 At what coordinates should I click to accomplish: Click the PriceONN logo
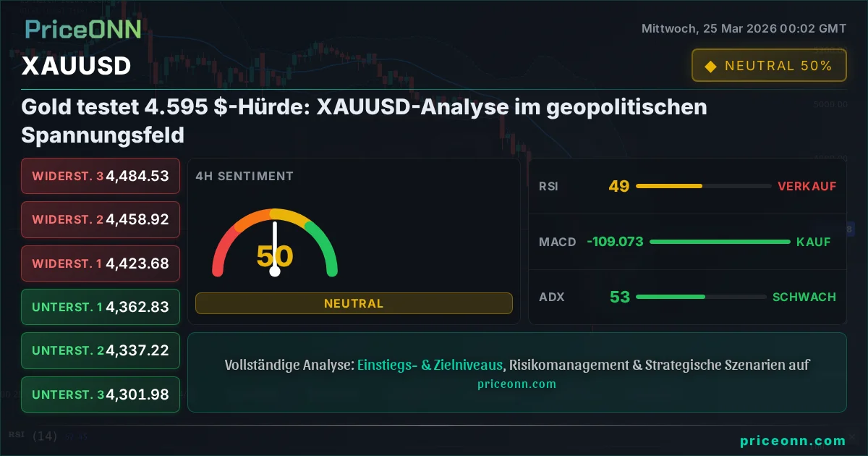point(82,30)
